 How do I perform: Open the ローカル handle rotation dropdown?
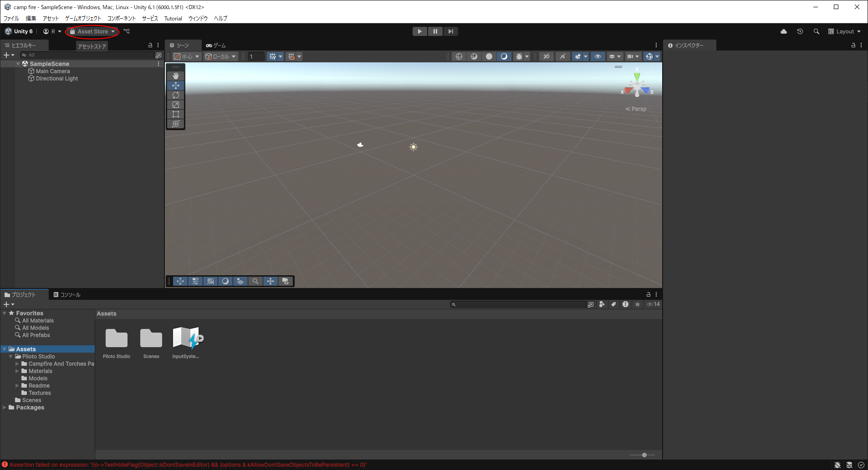(221, 56)
